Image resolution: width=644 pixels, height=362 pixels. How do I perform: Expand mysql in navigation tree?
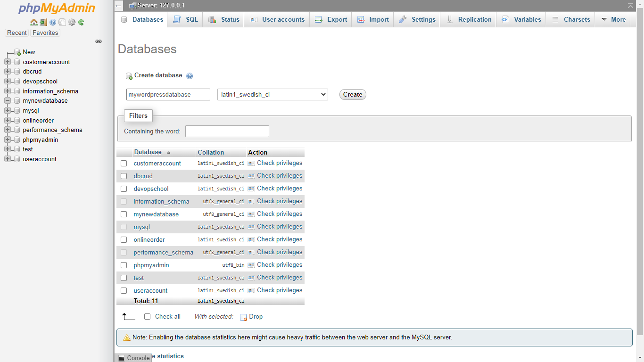8,111
